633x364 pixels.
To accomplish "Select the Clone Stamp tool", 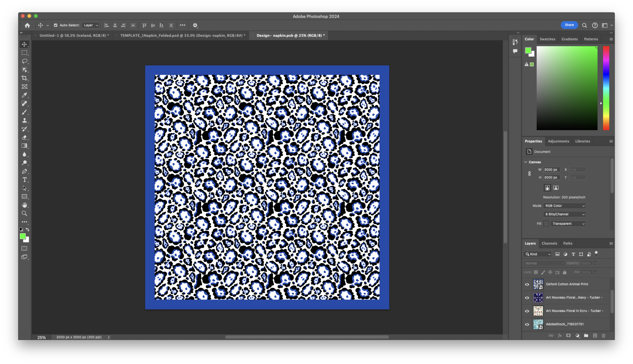I will click(x=25, y=121).
